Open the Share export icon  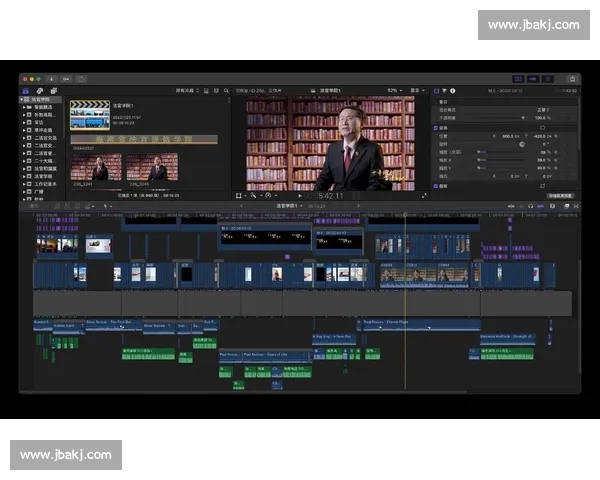tap(571, 78)
